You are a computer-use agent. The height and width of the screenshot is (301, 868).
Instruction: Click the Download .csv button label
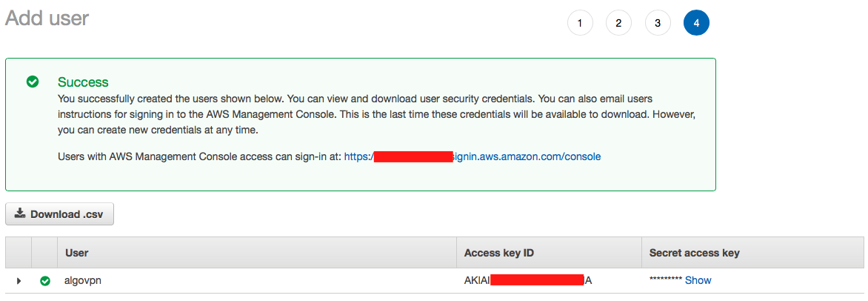click(64, 214)
